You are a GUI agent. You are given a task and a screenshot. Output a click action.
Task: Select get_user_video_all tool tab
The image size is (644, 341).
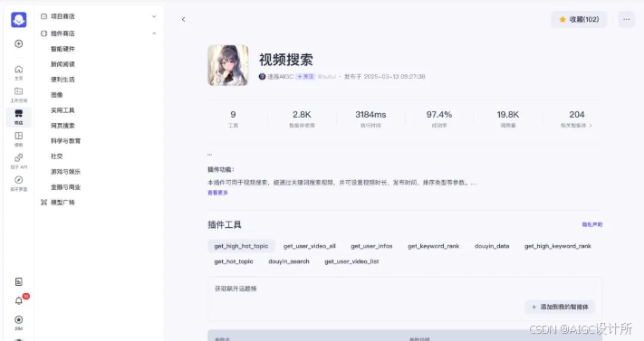pos(309,246)
